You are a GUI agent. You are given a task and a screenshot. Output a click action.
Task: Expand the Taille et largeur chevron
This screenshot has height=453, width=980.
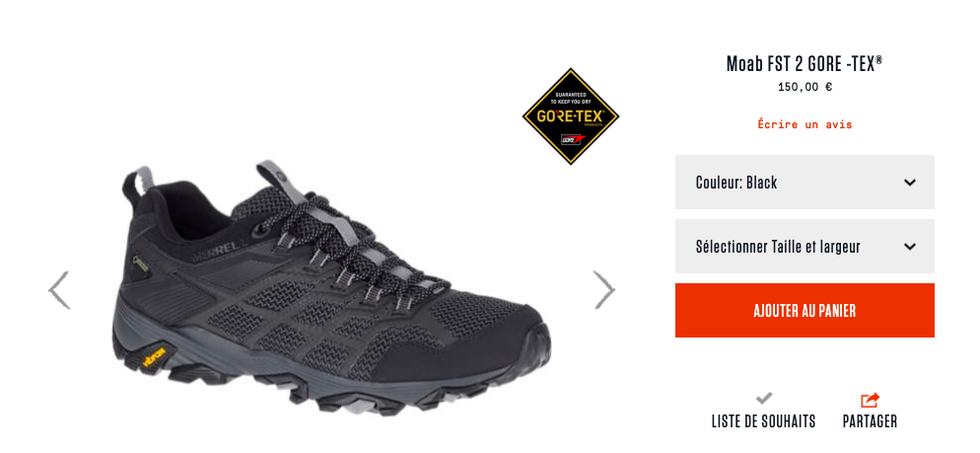click(910, 247)
